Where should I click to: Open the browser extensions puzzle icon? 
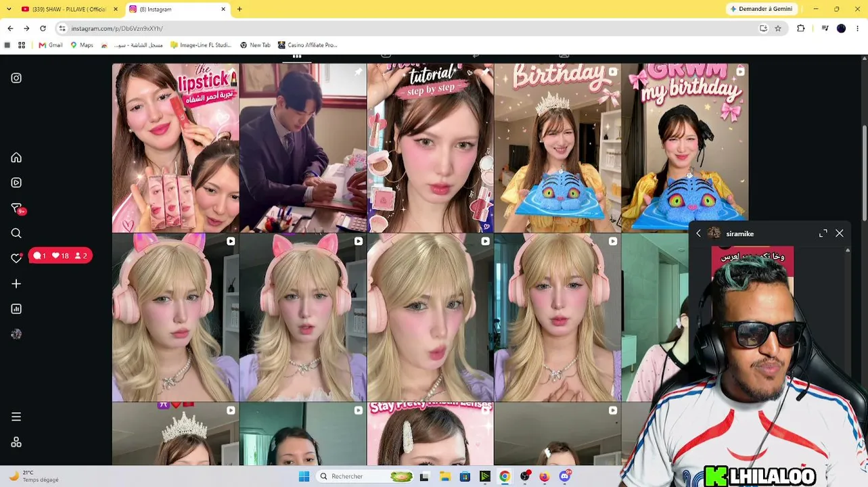(801, 28)
